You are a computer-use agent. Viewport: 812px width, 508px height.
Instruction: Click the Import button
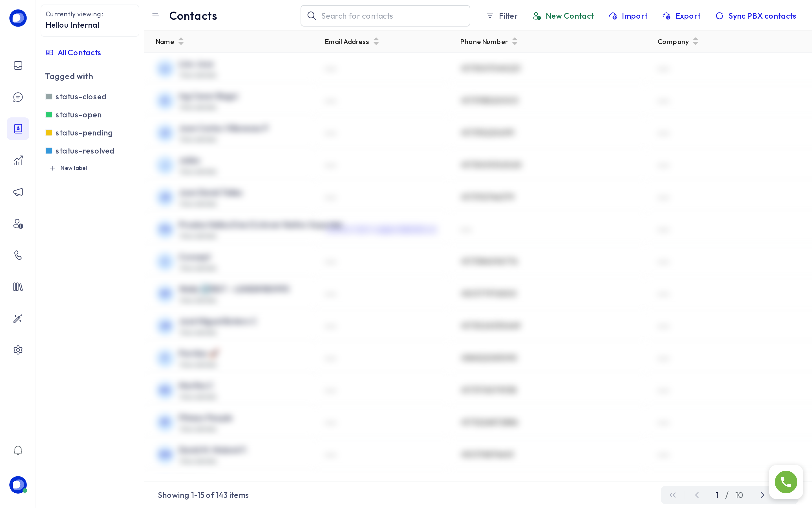coord(628,16)
